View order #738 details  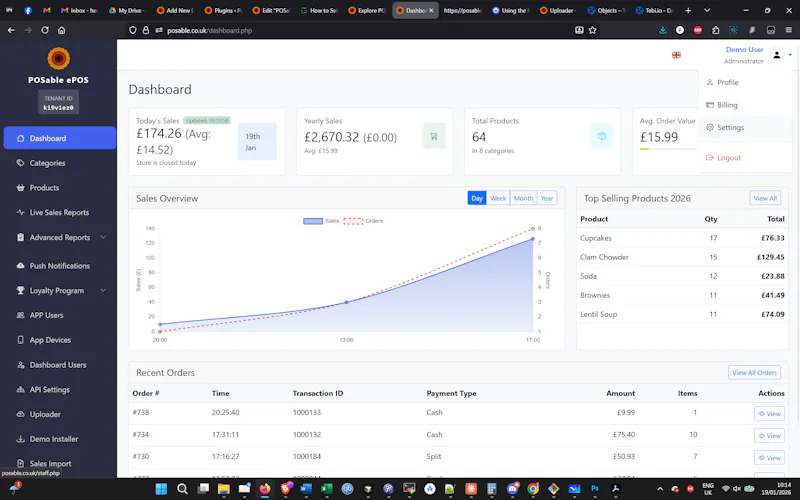[x=769, y=414]
